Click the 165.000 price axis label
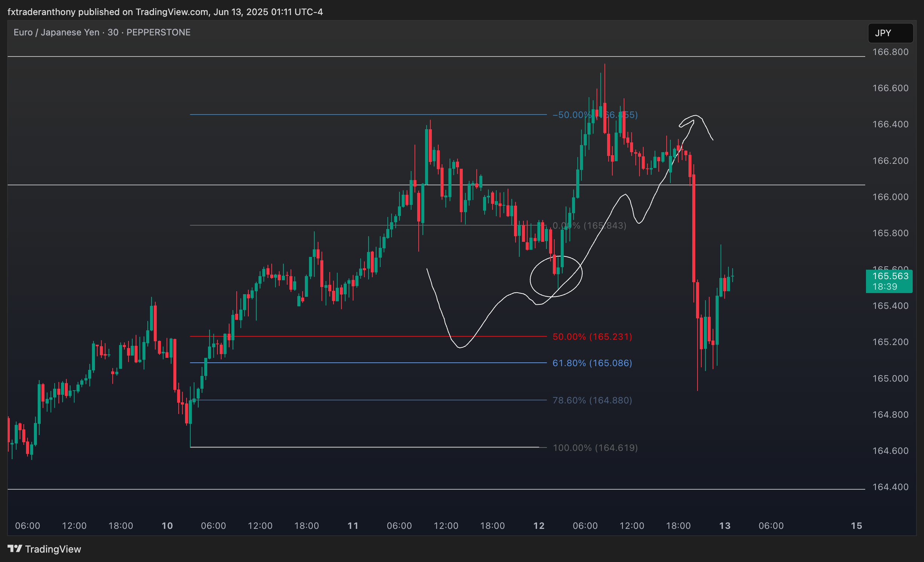924x562 pixels. point(890,379)
